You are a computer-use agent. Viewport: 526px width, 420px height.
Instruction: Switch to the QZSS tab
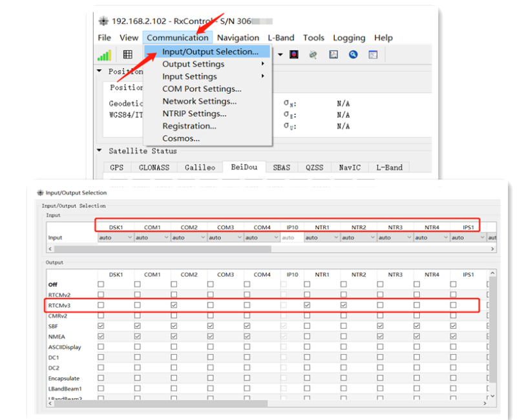314,167
